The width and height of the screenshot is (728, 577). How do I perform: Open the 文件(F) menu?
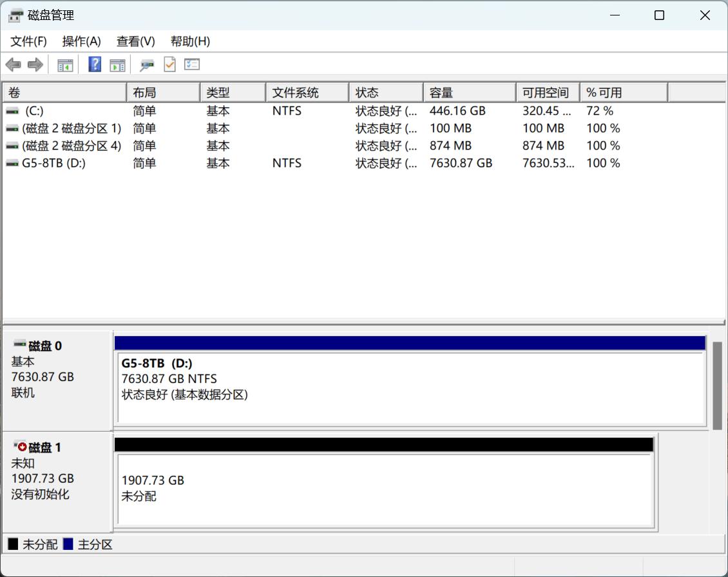(x=29, y=41)
